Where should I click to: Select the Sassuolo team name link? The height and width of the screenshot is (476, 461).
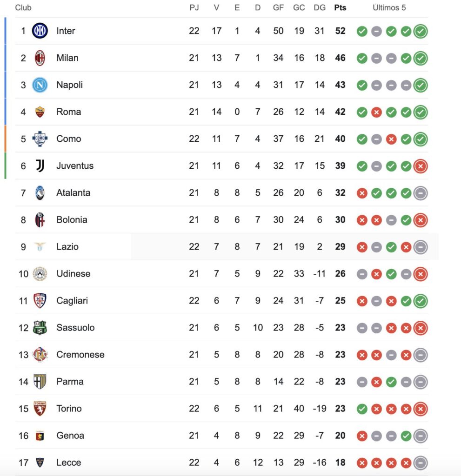pos(75,328)
